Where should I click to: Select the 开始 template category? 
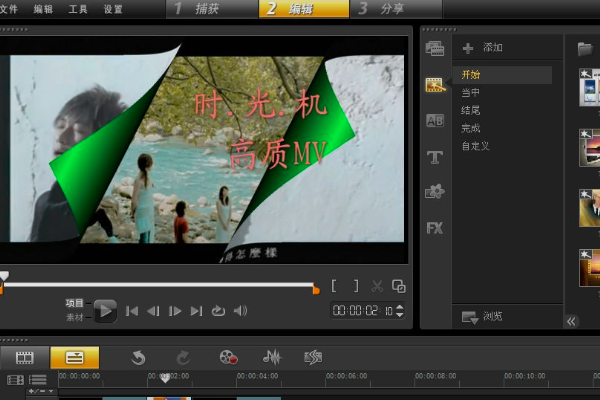point(502,75)
